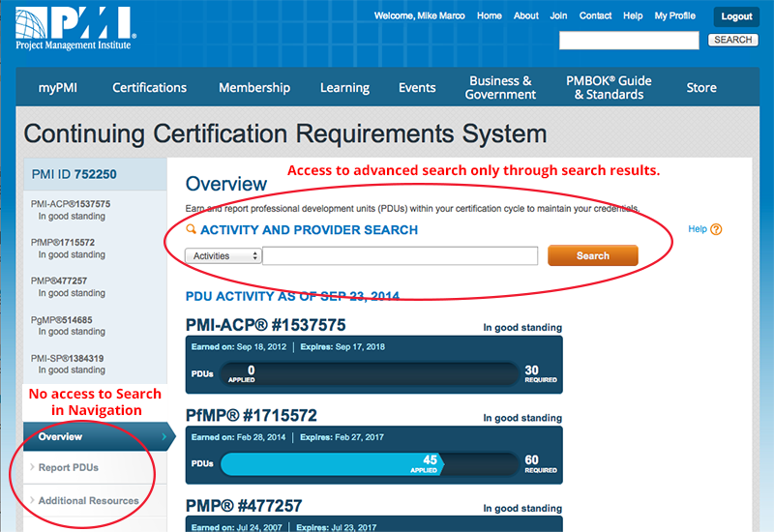The width and height of the screenshot is (774, 532).
Task: Click the PfMP® #1715572 heading
Action: [252, 416]
